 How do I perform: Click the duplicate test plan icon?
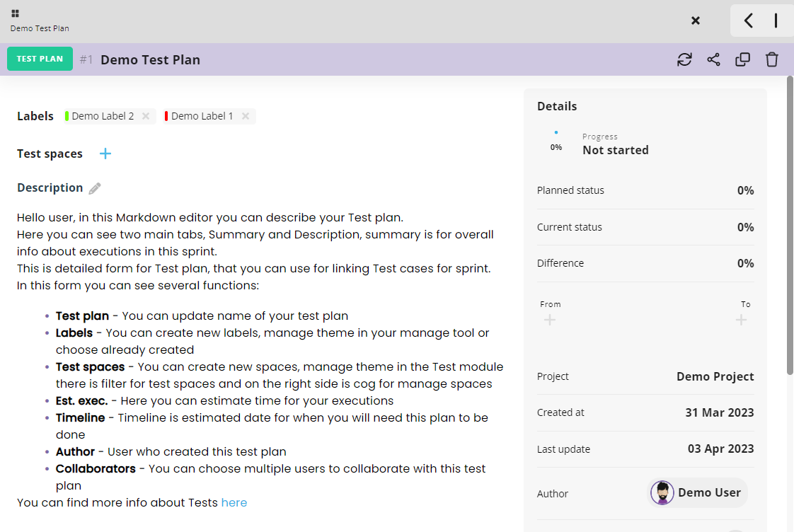point(742,59)
